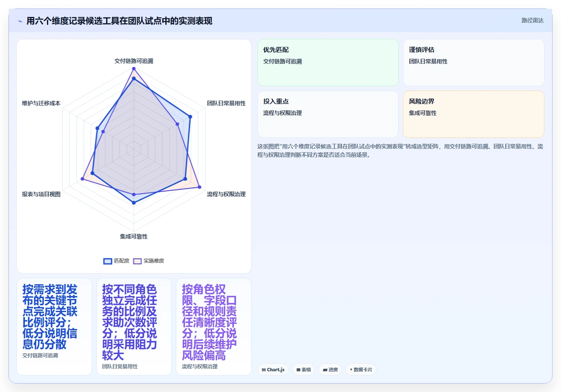Screen dimensions: 561x392
Task: Click the purple data point at the chart top vertex
Action: pyautogui.click(x=134, y=69)
